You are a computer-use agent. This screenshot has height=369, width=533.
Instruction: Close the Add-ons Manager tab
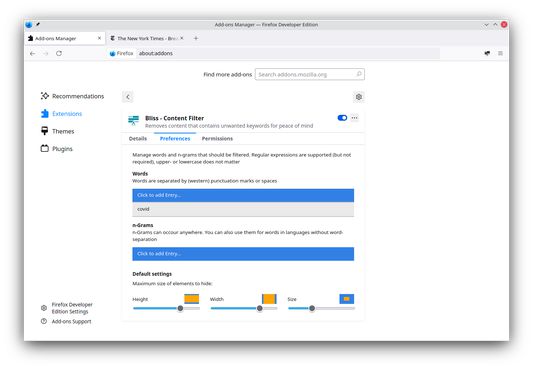[99, 38]
